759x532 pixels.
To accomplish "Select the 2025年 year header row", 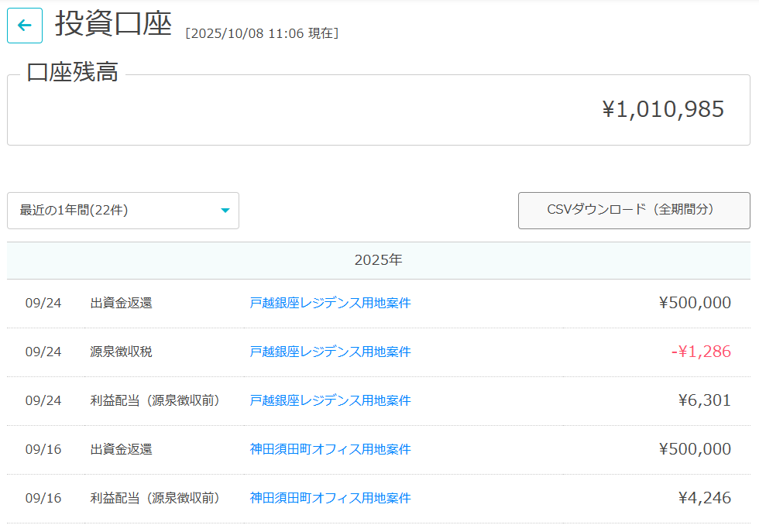I will point(378,260).
